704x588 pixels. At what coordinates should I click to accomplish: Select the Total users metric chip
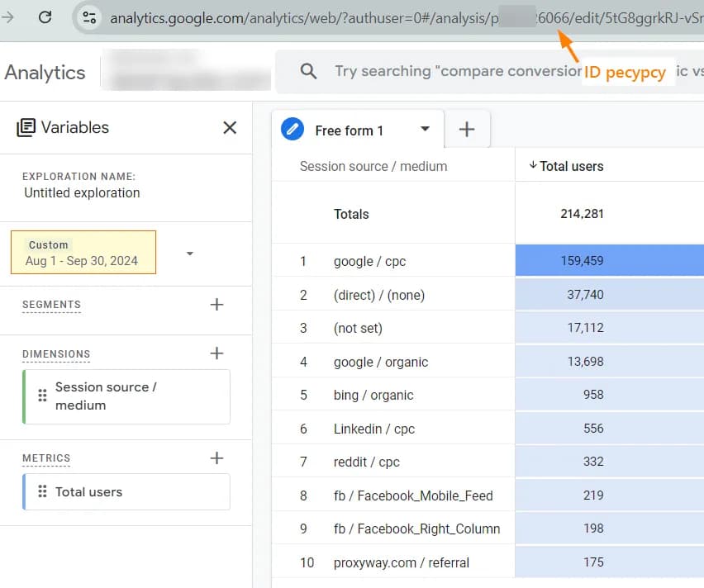[x=126, y=492]
